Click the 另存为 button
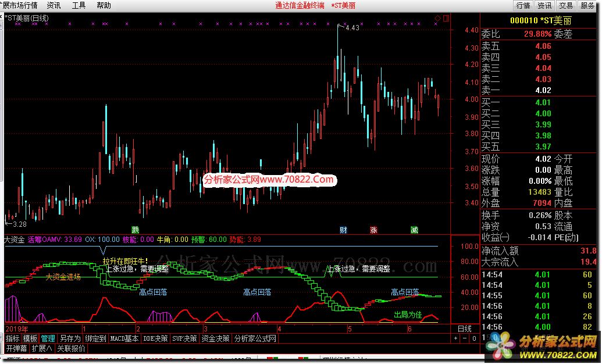Viewport: 602px width, 364px height. coord(70,338)
